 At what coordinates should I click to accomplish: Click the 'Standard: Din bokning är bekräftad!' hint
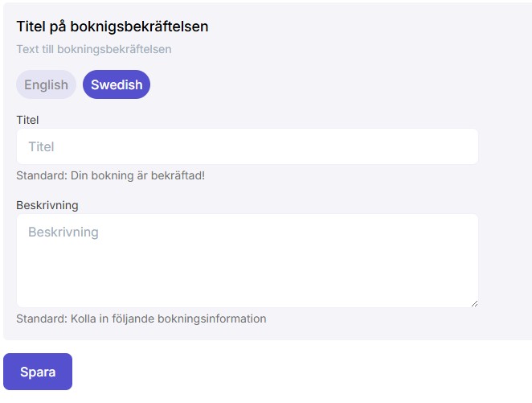tap(111, 175)
